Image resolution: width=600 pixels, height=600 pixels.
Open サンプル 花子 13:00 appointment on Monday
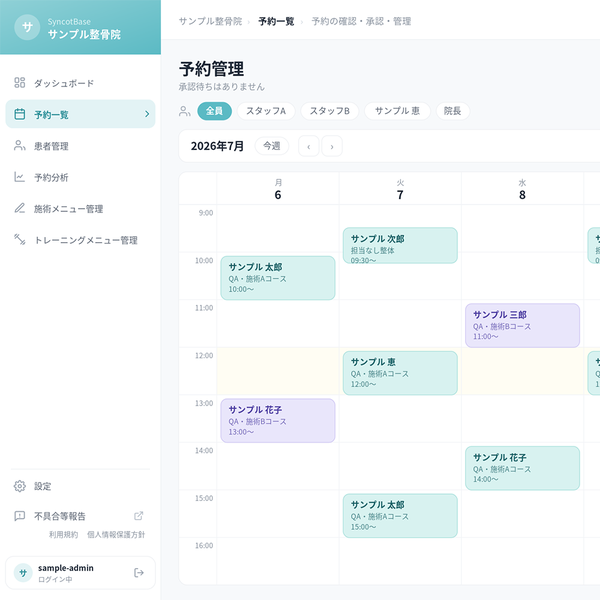(278, 421)
